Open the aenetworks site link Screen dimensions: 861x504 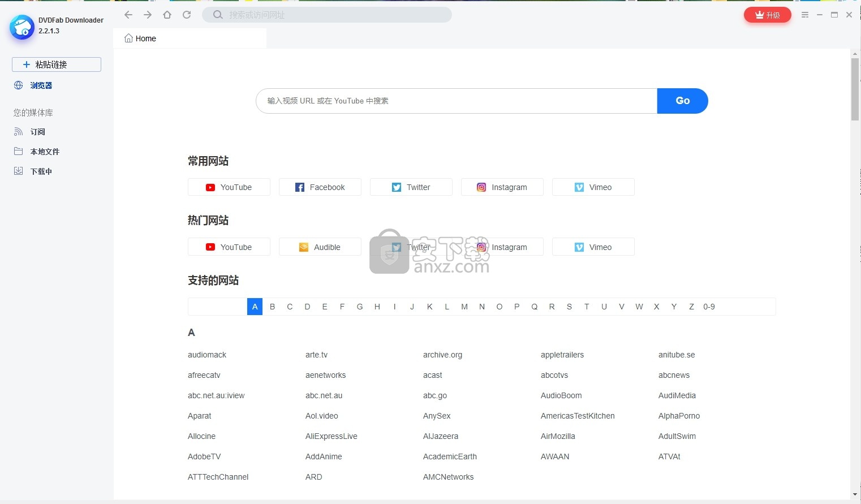[x=325, y=375]
